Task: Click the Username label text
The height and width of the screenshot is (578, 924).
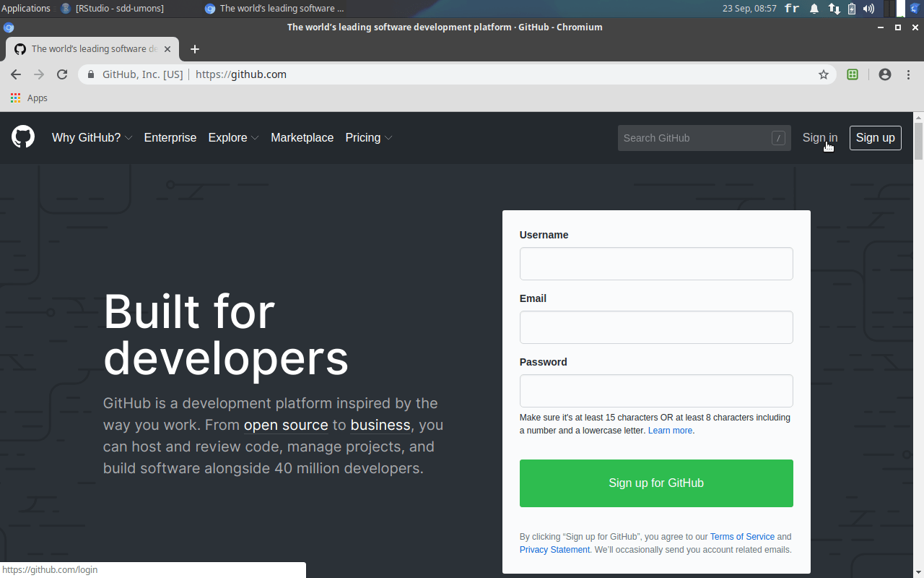Action: [544, 235]
